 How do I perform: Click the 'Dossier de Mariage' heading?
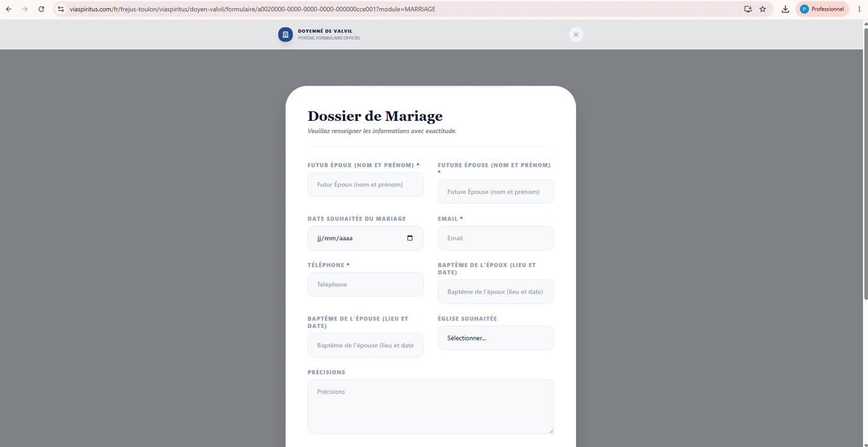(375, 116)
